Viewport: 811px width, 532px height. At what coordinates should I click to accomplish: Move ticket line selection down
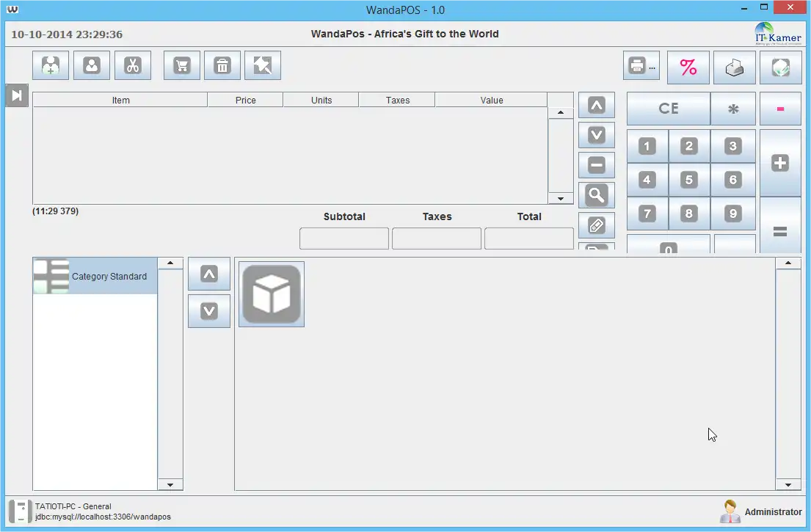[x=597, y=136]
